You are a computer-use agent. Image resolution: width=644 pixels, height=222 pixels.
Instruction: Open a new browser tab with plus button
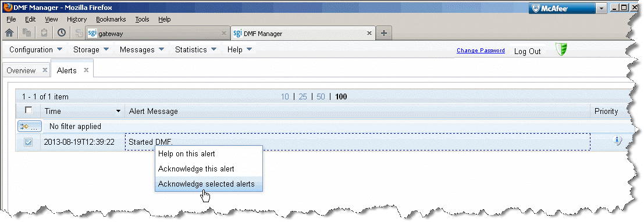click(384, 34)
